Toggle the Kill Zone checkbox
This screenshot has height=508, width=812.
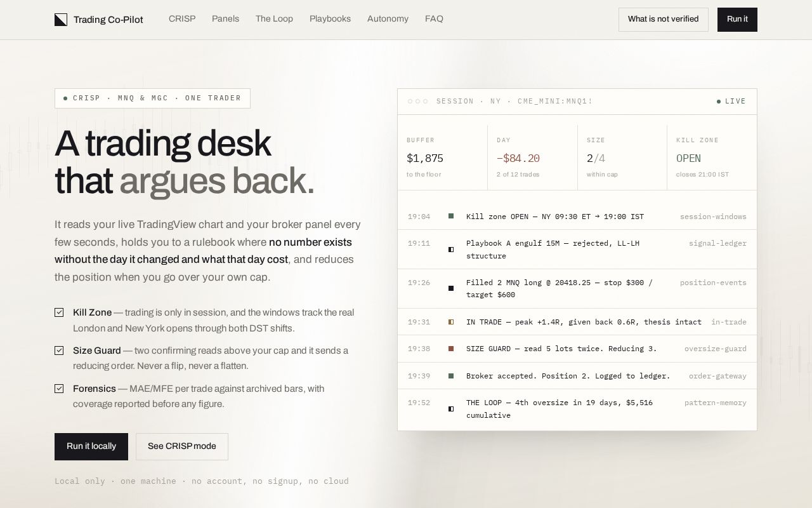click(59, 312)
